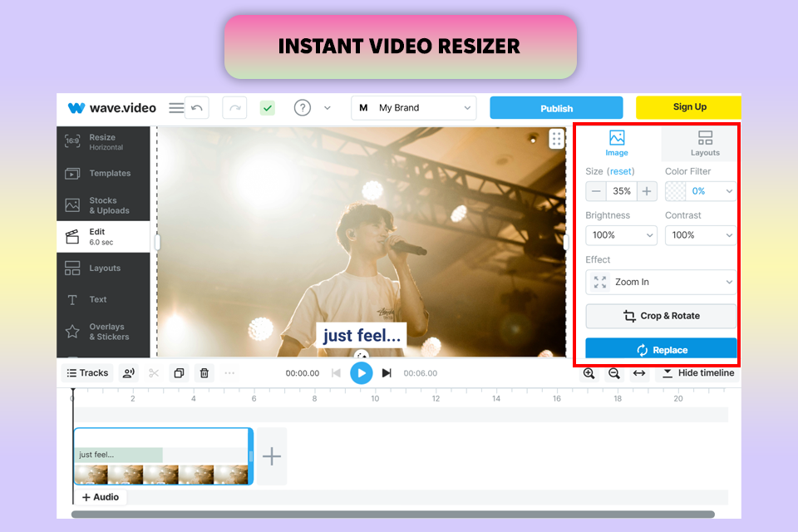Click the size reset link

pos(621,171)
